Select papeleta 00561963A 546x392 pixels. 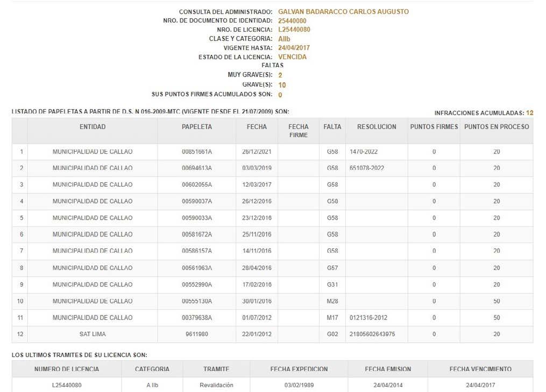point(197,268)
